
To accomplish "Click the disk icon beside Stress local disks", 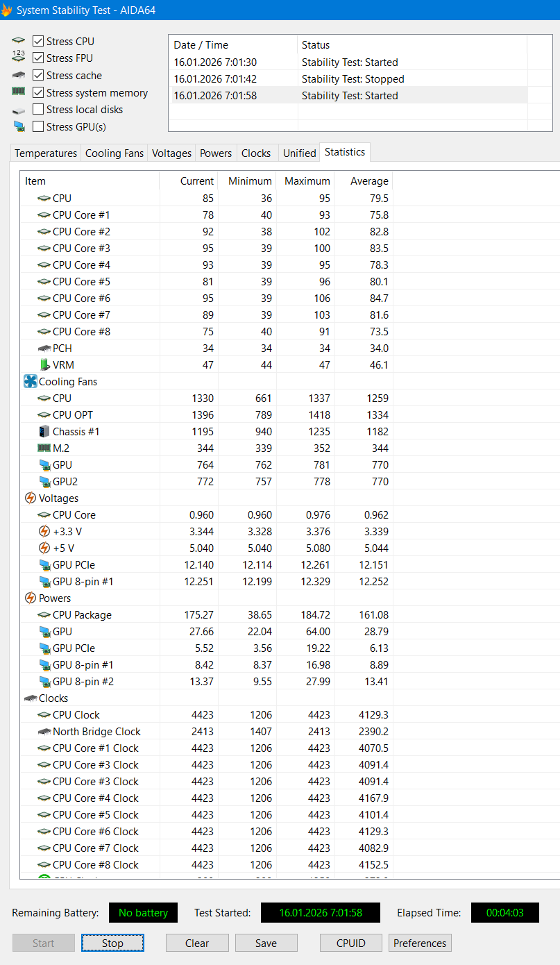I will (19, 110).
